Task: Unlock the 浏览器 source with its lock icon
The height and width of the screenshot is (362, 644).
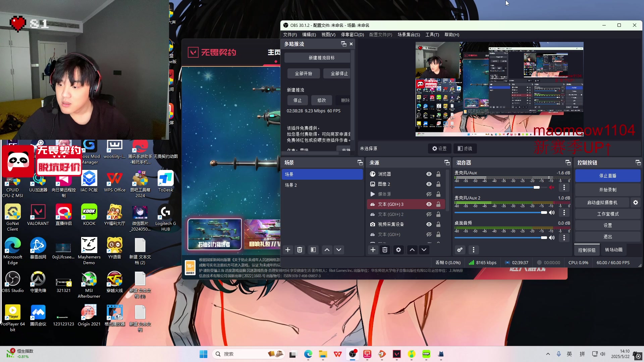Action: coord(438,174)
